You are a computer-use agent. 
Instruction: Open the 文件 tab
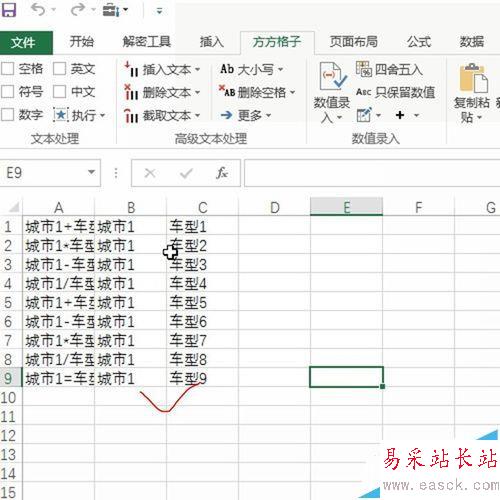(26, 42)
